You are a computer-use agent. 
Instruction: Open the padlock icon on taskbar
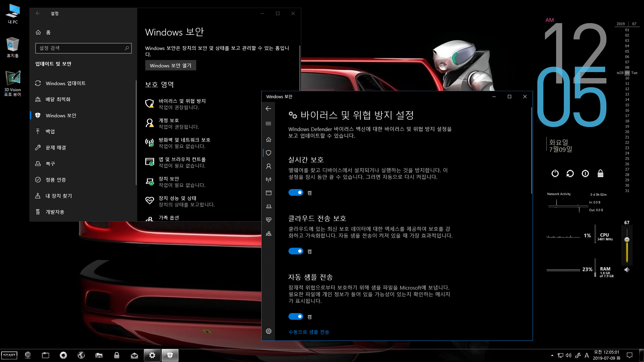coord(117,355)
